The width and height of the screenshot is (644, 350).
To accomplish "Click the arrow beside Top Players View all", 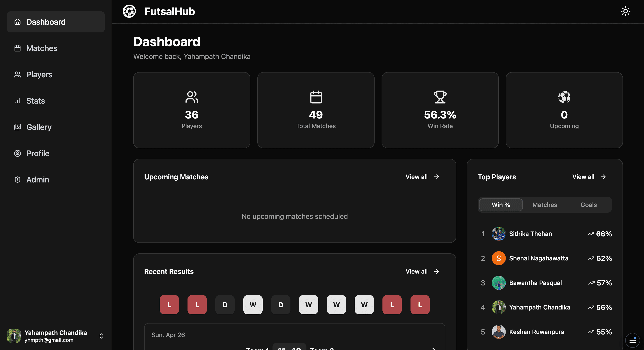I will click(x=603, y=177).
